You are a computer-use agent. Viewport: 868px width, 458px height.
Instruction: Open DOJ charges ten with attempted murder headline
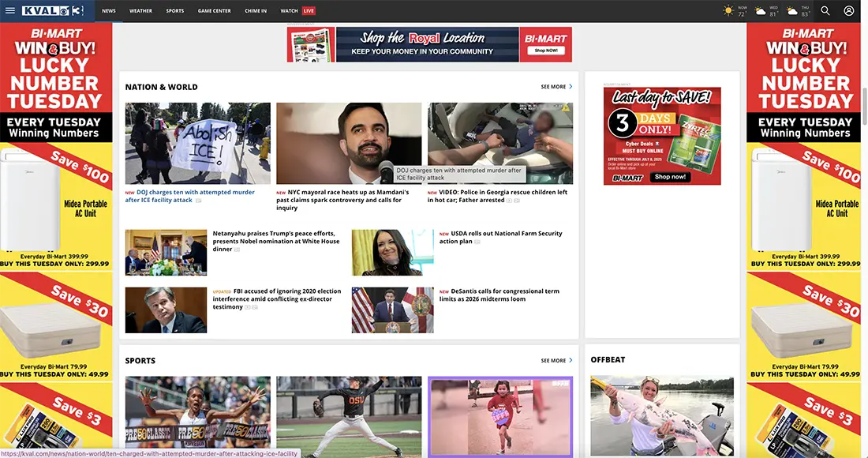190,196
